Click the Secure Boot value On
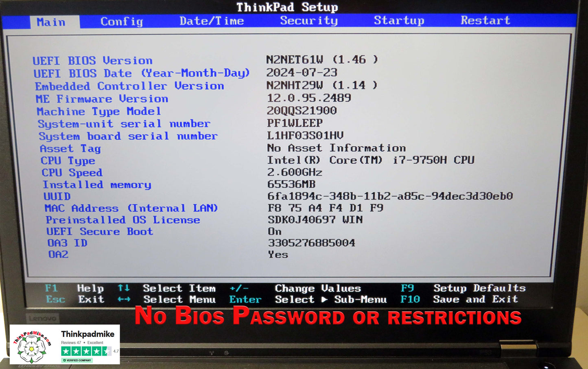The width and height of the screenshot is (588, 369). [x=275, y=231]
